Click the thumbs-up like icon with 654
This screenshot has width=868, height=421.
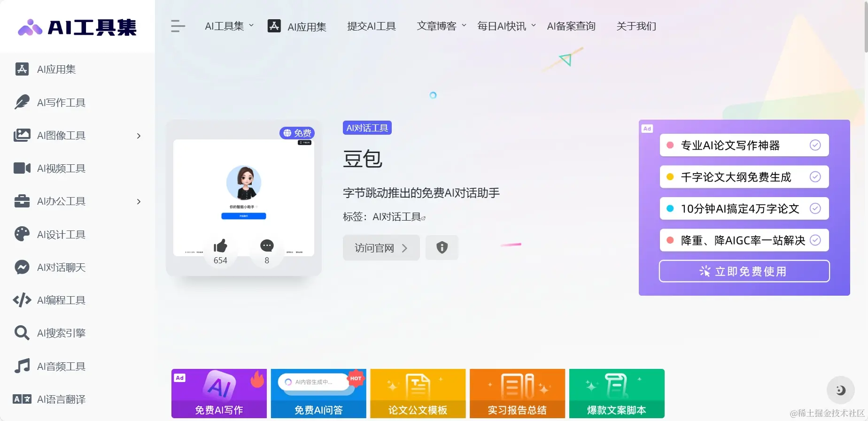coord(220,245)
